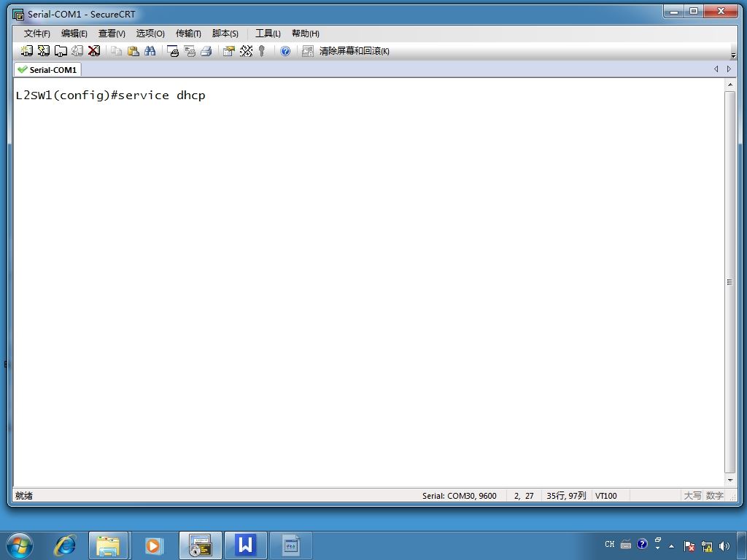The width and height of the screenshot is (747, 560).
Task: Click the blue Help question mark icon
Action: pos(285,51)
